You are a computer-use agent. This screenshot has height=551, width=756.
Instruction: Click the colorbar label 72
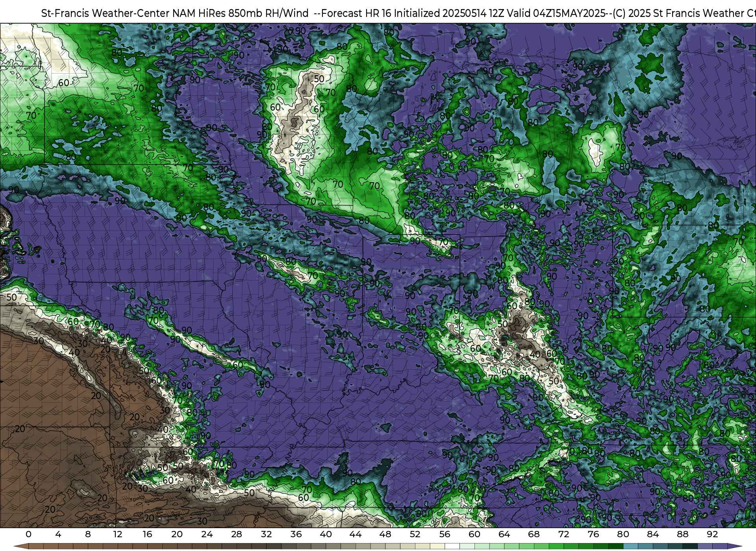point(563,534)
